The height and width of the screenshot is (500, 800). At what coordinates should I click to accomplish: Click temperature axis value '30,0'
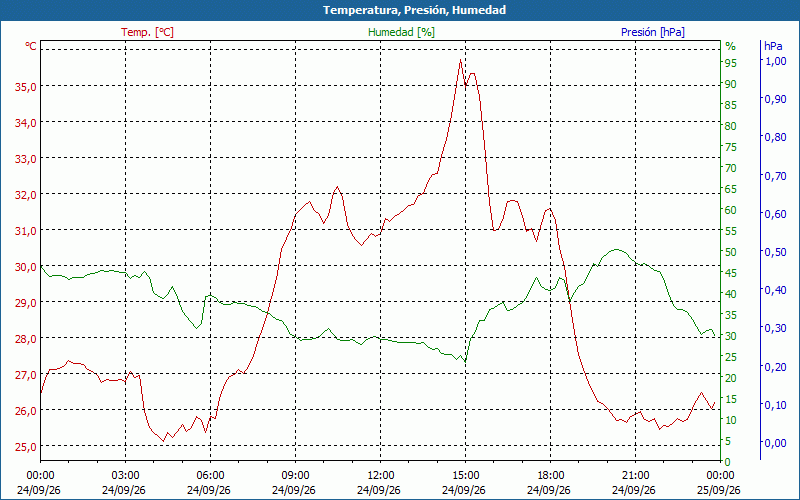[x=26, y=267]
